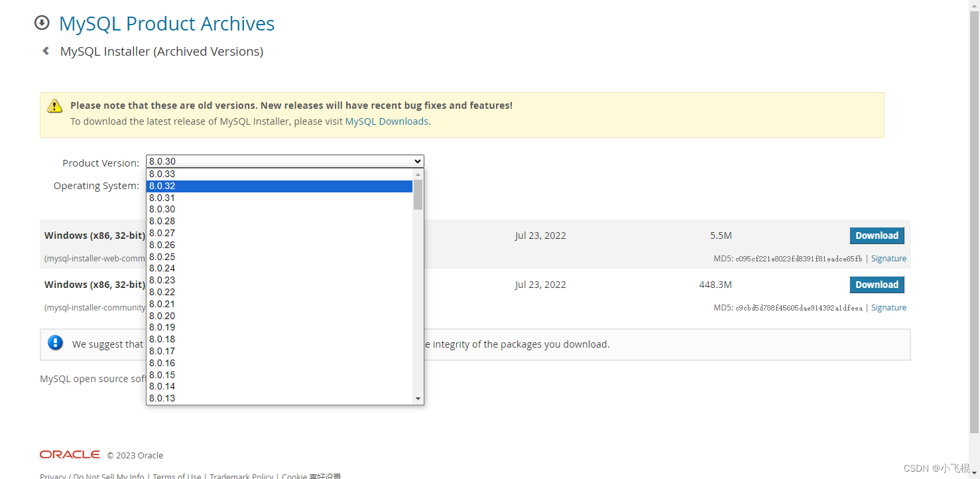Pick 8.0.20 from the version list

pos(279,316)
